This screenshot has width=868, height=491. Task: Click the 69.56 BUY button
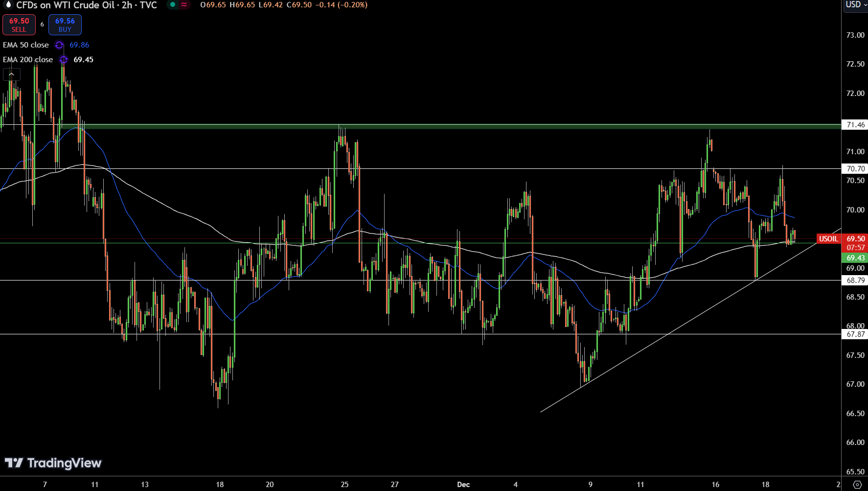tap(65, 25)
